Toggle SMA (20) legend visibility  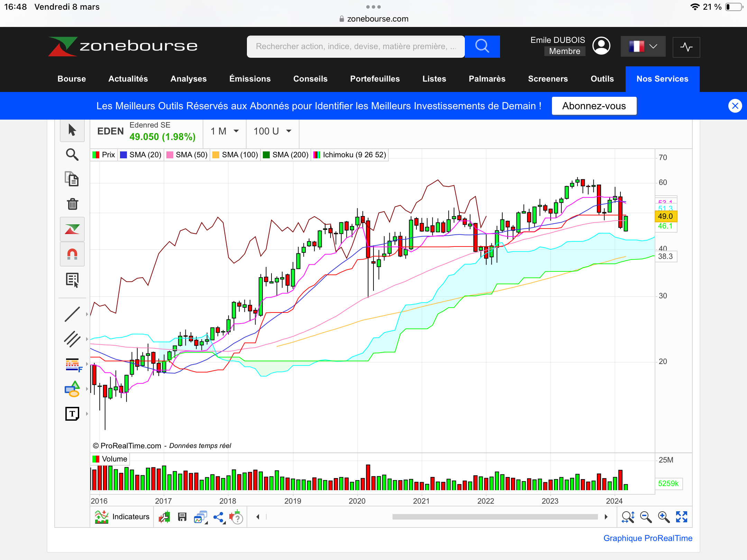point(141,155)
